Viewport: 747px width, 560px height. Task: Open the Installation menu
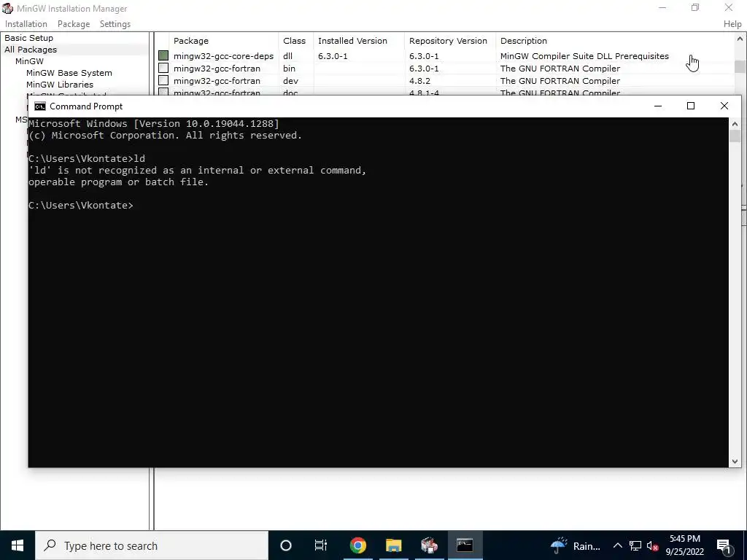pyautogui.click(x=26, y=24)
